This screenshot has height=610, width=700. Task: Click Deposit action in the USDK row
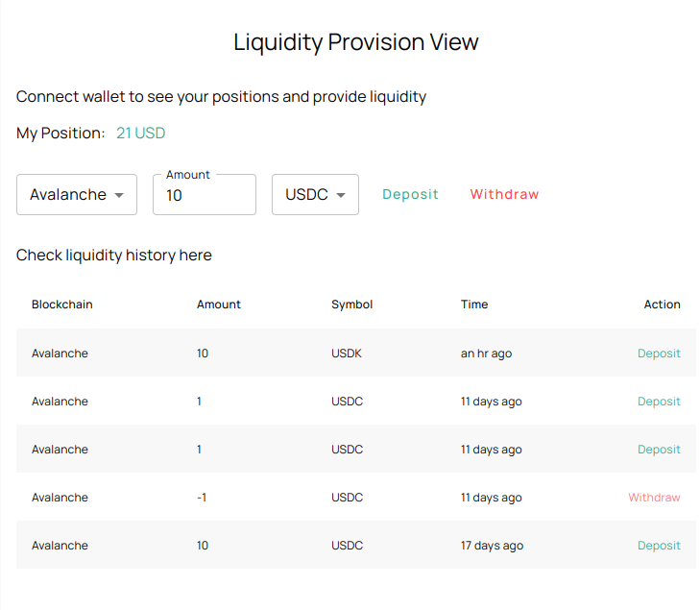pos(659,354)
